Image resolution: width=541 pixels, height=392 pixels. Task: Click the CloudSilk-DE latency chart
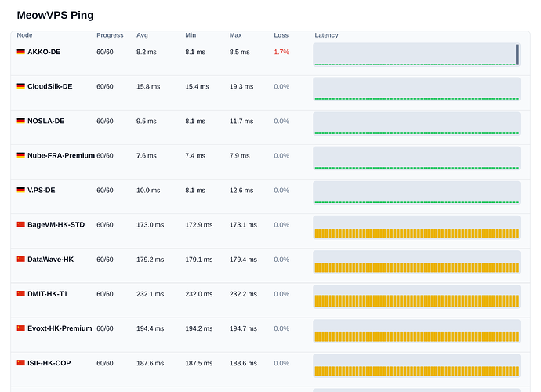point(416,89)
